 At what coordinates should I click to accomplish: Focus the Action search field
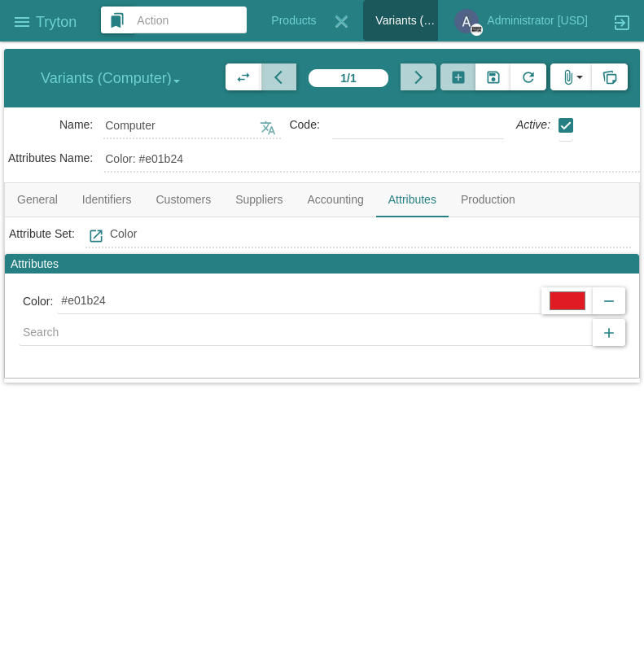click(189, 20)
